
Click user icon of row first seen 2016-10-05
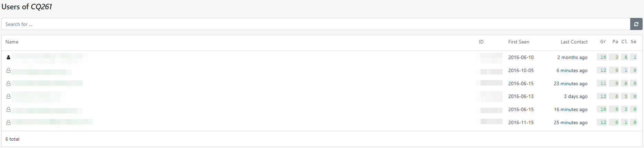pos(8,70)
